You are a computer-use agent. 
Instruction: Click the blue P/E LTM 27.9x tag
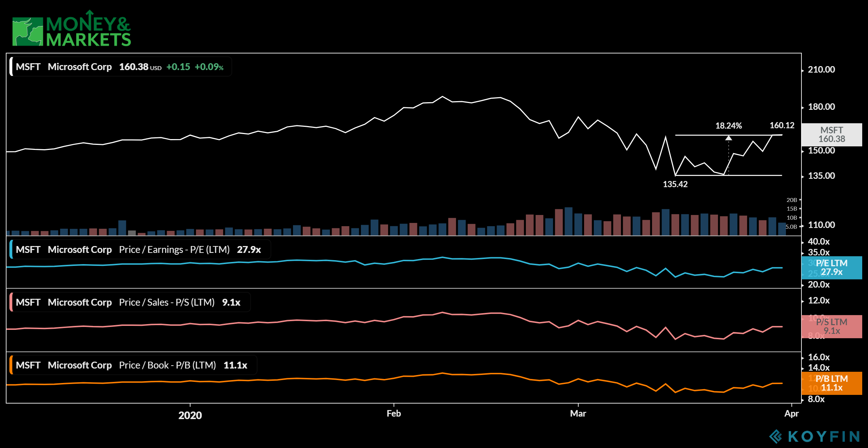tap(832, 268)
